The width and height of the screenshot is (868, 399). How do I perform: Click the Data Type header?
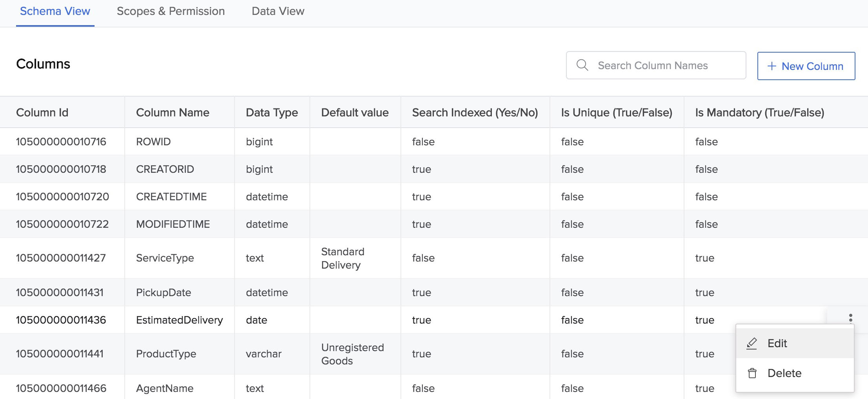click(271, 112)
